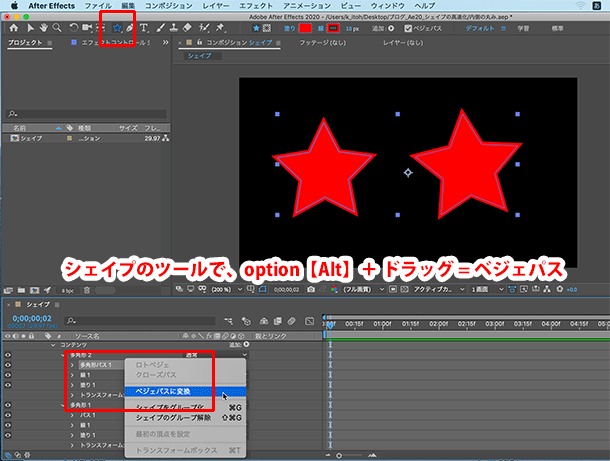Click the 塗り fill options label

coord(289,28)
